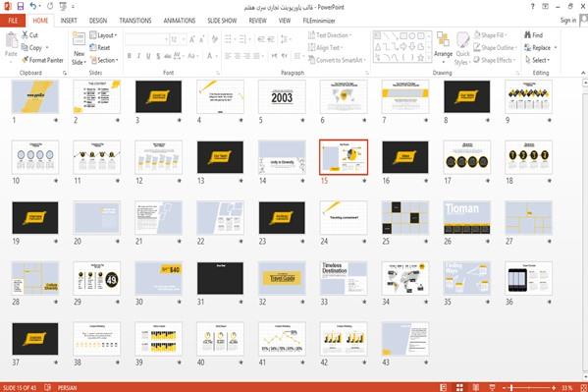Click the Undo arrow icon
The width and height of the screenshot is (588, 392).
pyautogui.click(x=33, y=6)
